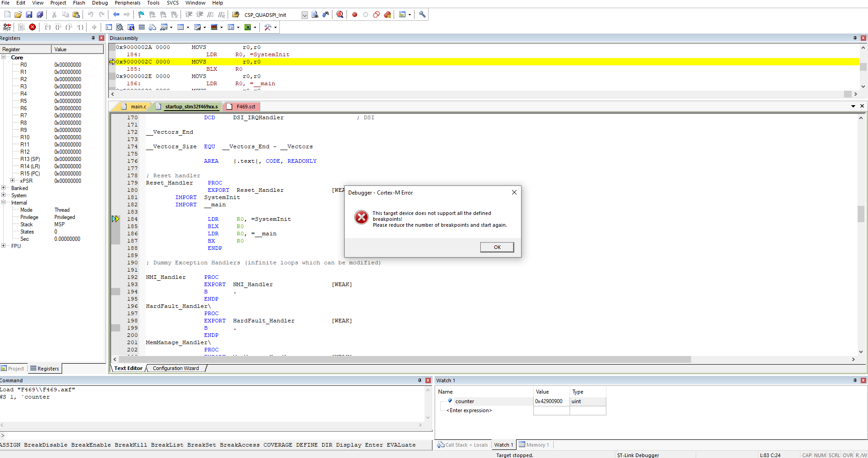Expand the FPU register group
868x458 pixels.
point(4,246)
